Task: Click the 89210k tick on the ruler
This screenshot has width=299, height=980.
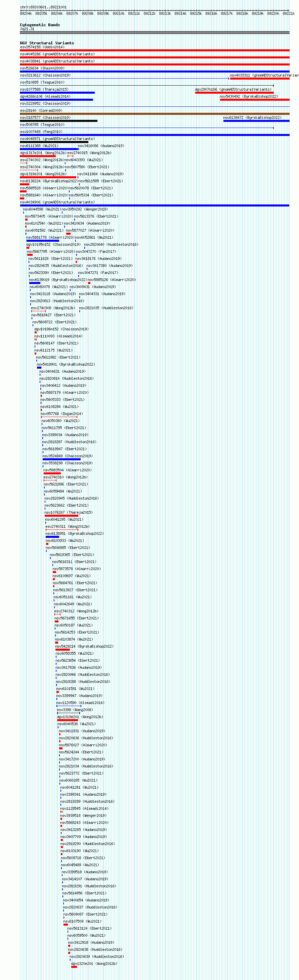Action: (x=119, y=13)
